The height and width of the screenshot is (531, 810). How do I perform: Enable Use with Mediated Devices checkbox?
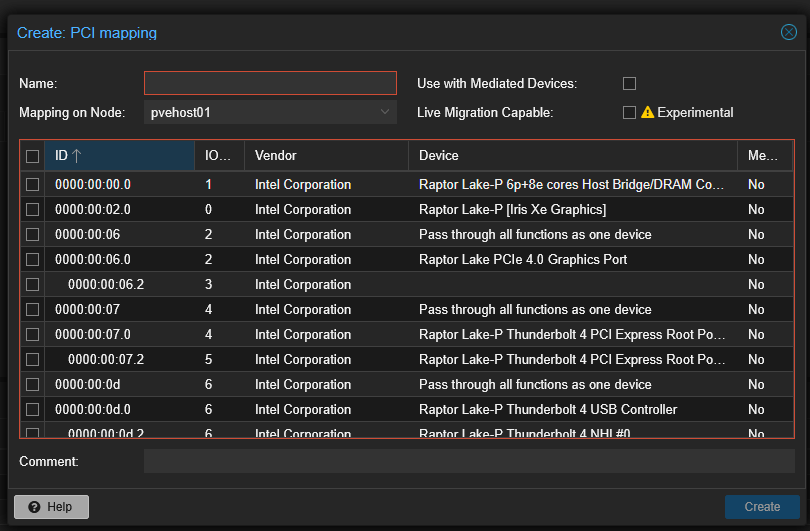tap(629, 83)
